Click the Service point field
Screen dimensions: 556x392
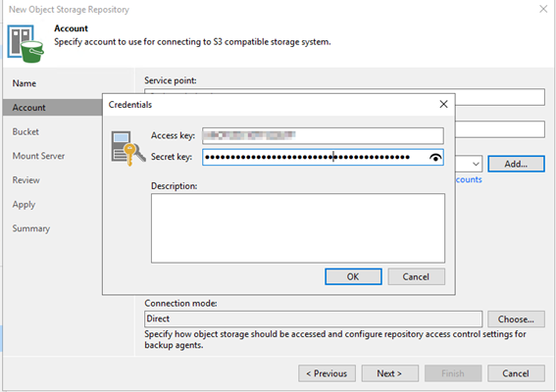click(500, 97)
